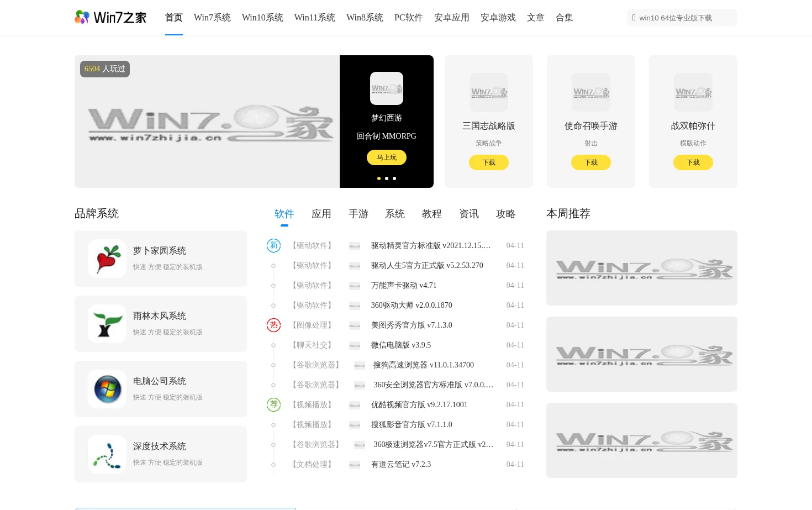
Task: Select the second carousel dot indicator
Action: (387, 178)
